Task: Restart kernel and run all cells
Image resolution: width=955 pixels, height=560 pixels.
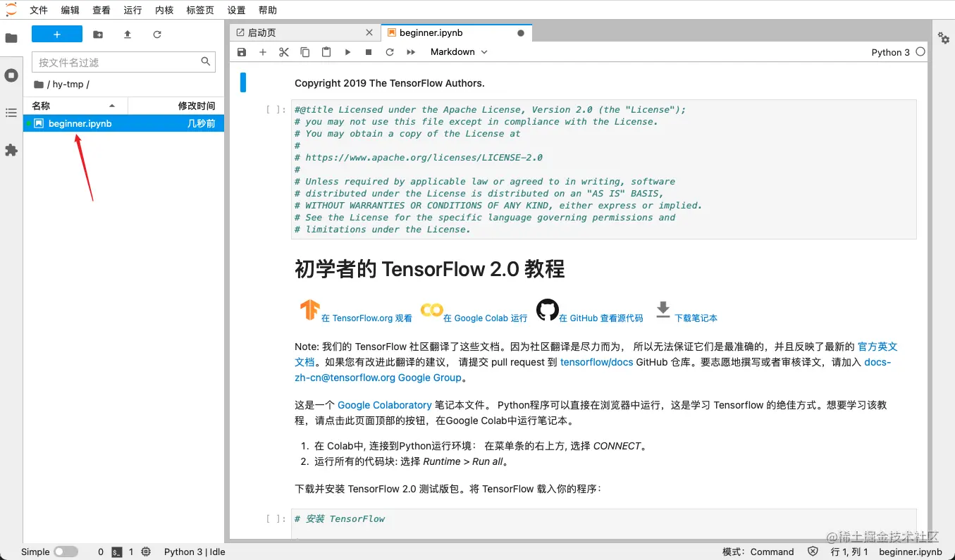Action: [x=411, y=52]
